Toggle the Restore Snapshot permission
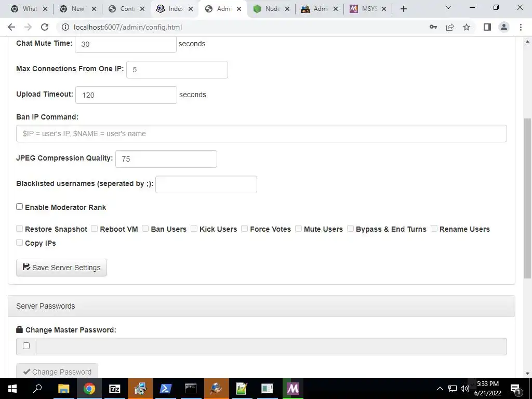This screenshot has width=532, height=399. click(x=19, y=229)
